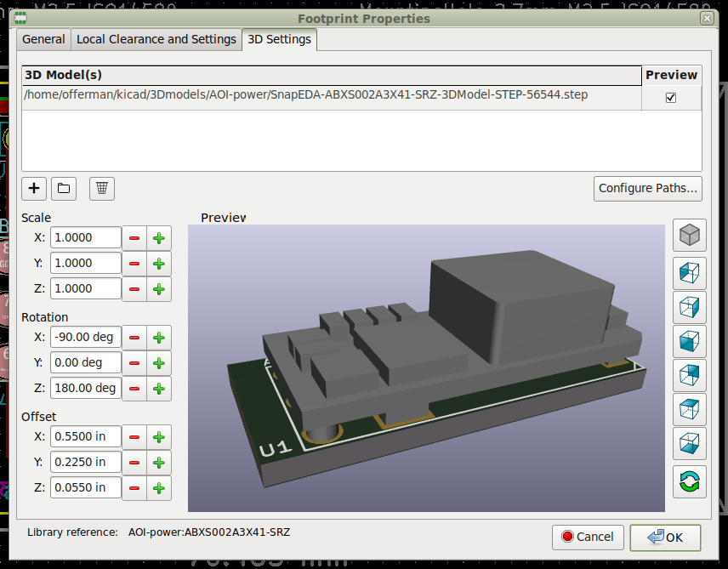Toggle the gray cube projection view button
728x569 pixels.
point(690,234)
